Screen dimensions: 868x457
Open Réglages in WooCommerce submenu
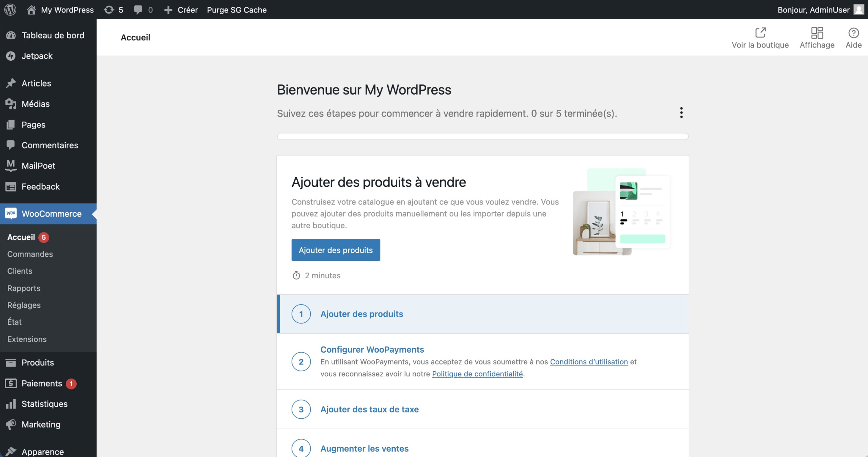[x=24, y=305]
